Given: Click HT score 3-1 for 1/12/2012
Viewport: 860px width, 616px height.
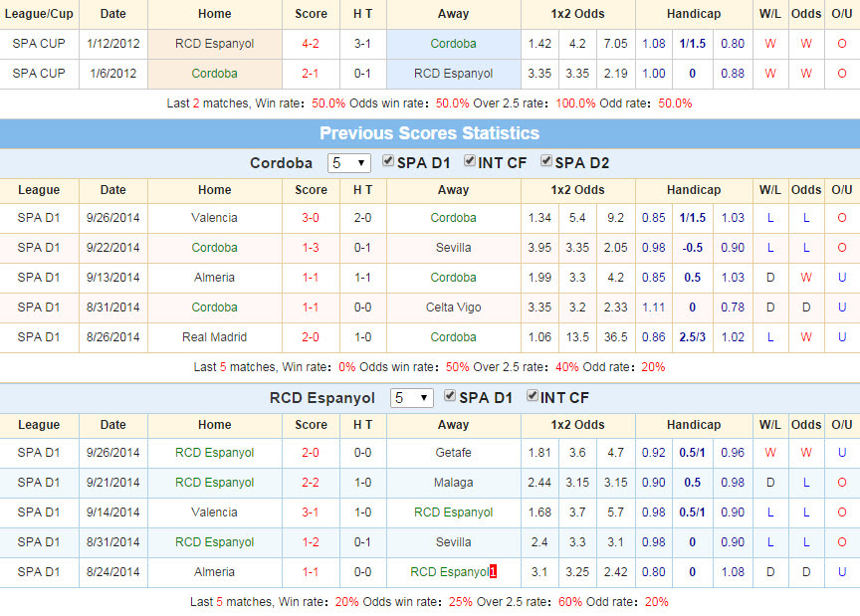Looking at the screenshot, I should pos(362,44).
